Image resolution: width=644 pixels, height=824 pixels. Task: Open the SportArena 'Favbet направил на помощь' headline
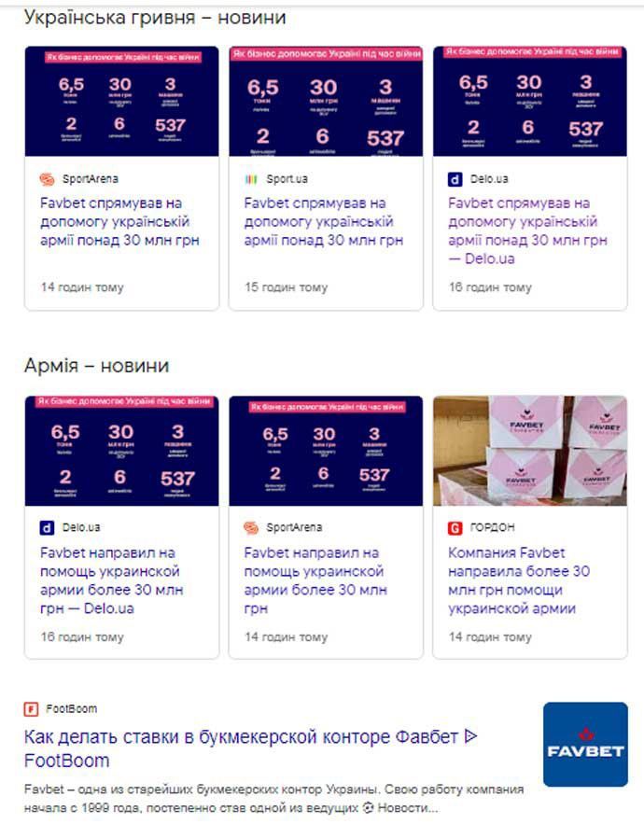[x=315, y=580]
